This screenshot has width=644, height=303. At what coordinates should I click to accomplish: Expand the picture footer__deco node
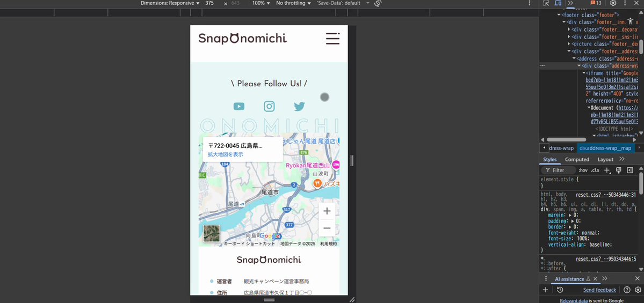pyautogui.click(x=569, y=44)
